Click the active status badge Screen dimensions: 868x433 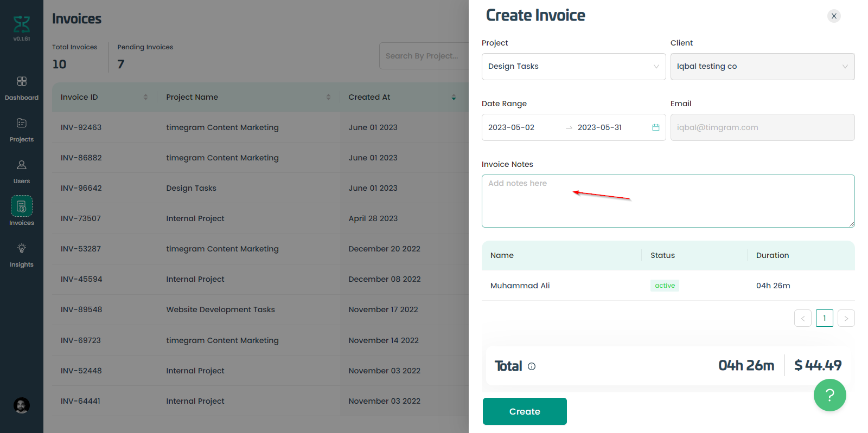(665, 286)
